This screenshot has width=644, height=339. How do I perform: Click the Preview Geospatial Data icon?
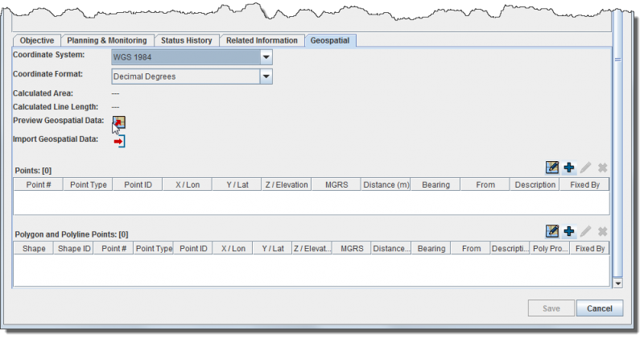click(x=119, y=122)
